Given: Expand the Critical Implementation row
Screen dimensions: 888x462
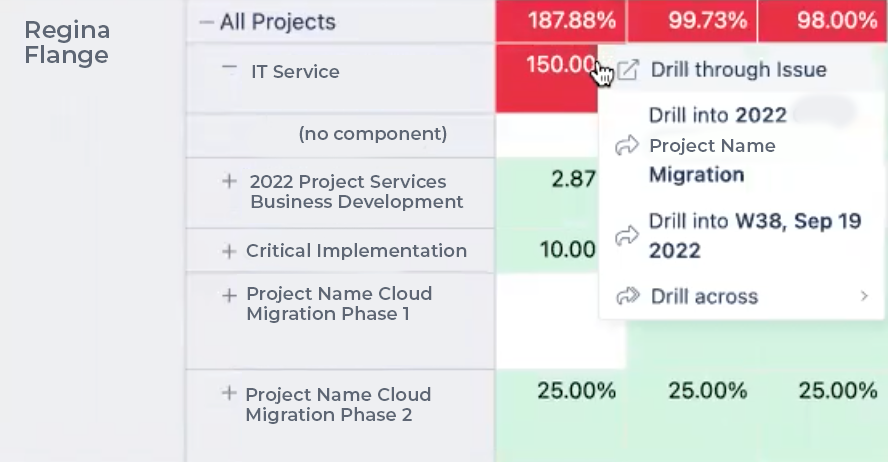Looking at the screenshot, I should (229, 251).
